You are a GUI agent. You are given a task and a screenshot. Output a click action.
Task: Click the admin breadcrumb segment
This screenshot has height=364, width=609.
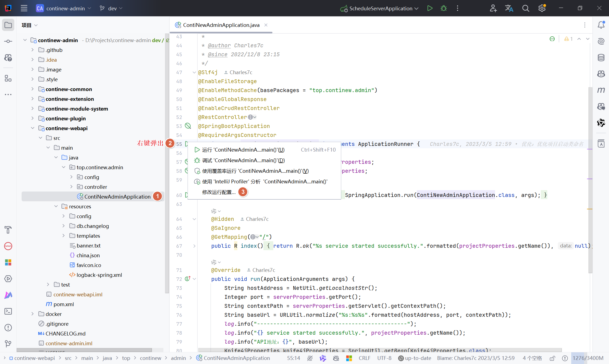178,358
